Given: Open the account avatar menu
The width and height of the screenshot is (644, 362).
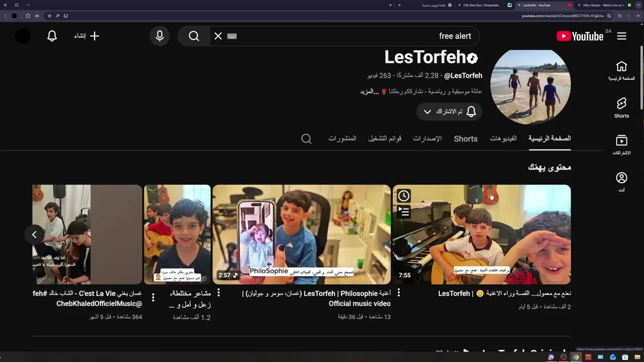Looking at the screenshot, I should click(x=23, y=36).
